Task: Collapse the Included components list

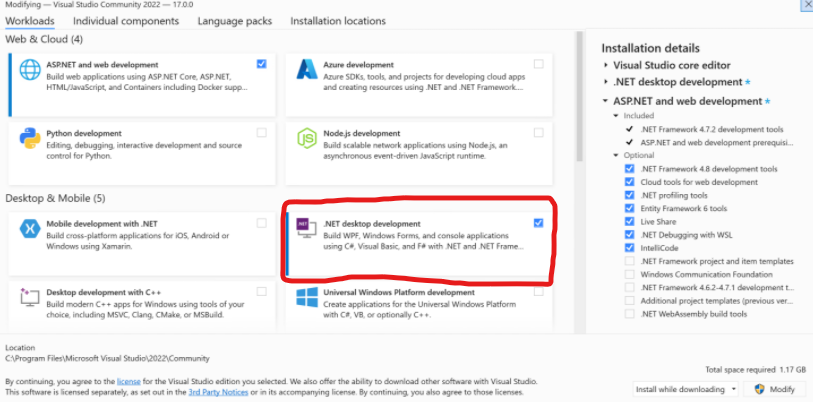Action: [616, 116]
